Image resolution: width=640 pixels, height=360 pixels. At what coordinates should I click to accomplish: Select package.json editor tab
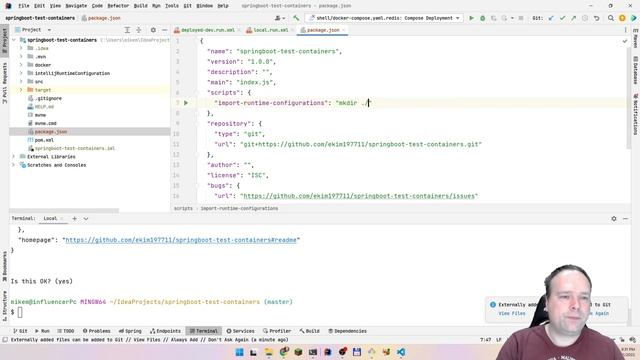coord(323,30)
